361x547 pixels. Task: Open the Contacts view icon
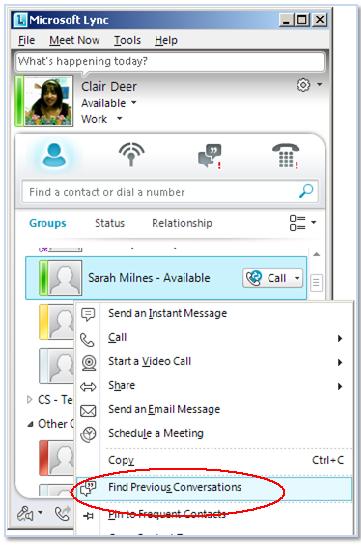[x=54, y=155]
